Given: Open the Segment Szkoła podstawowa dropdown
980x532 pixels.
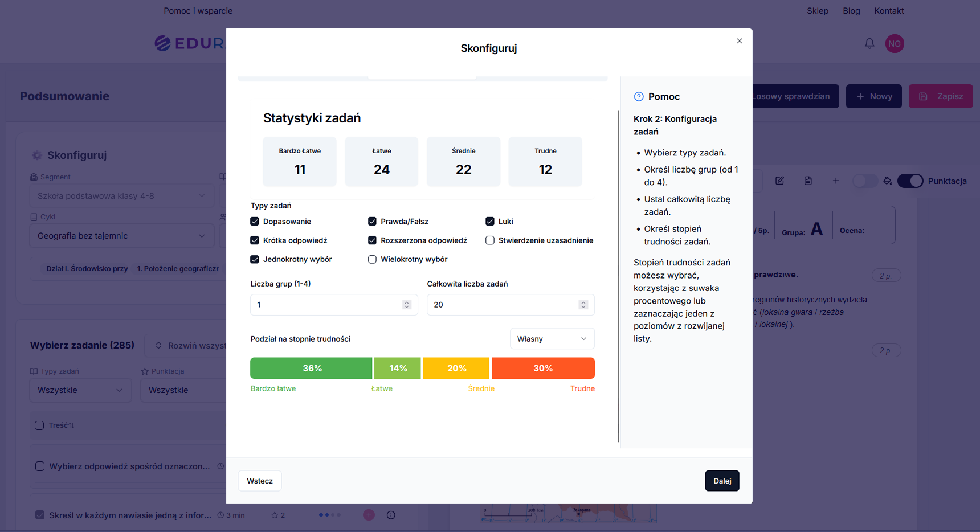Looking at the screenshot, I should [x=121, y=196].
